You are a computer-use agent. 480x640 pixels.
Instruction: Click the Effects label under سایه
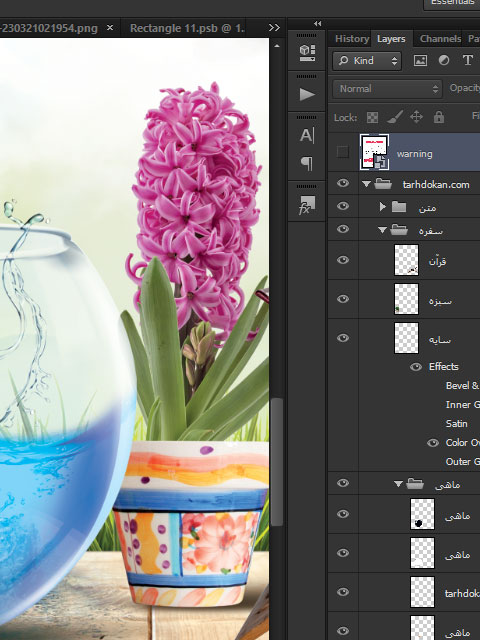click(x=444, y=367)
